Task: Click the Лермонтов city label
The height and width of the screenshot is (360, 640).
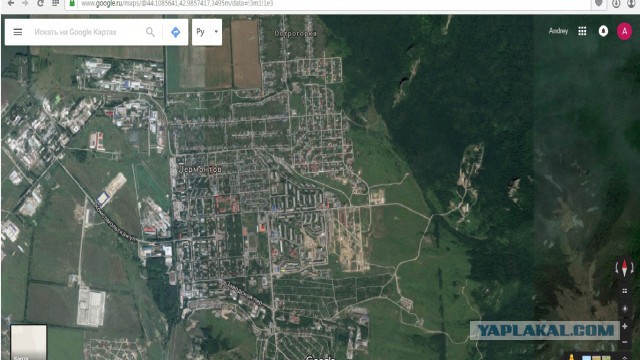Action: pos(200,169)
